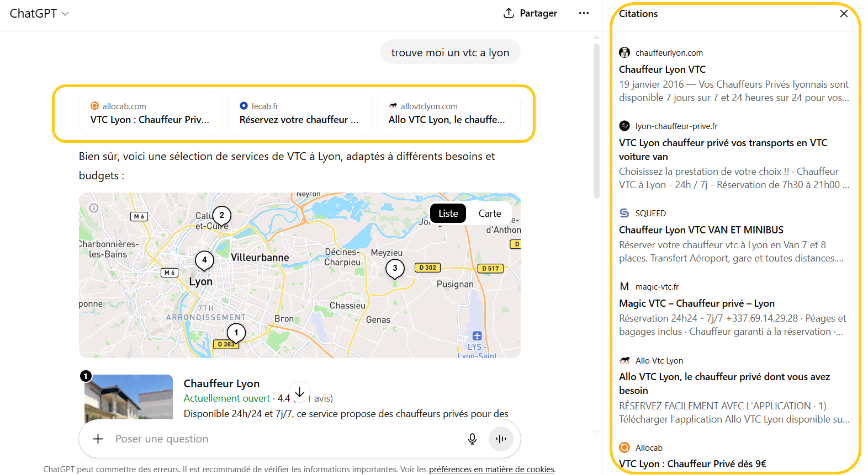Click lyon-chauffeur-prive.fr favicon

click(624, 126)
